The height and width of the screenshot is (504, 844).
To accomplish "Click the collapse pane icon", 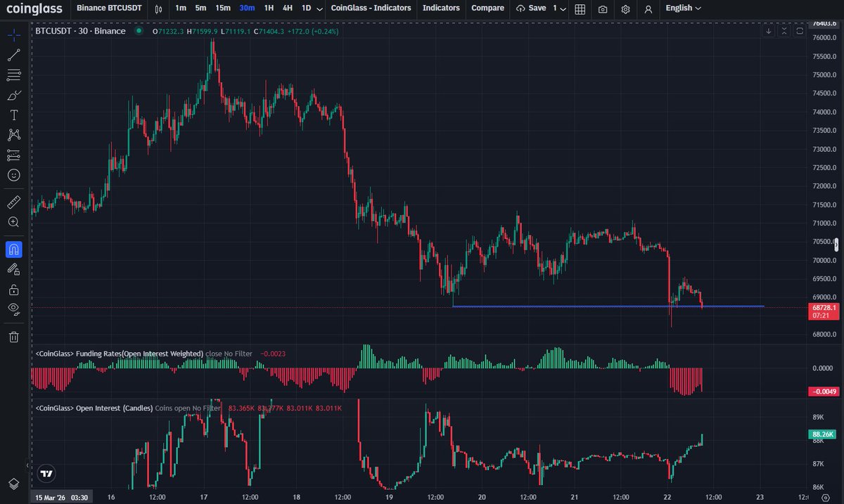I will coord(784,31).
